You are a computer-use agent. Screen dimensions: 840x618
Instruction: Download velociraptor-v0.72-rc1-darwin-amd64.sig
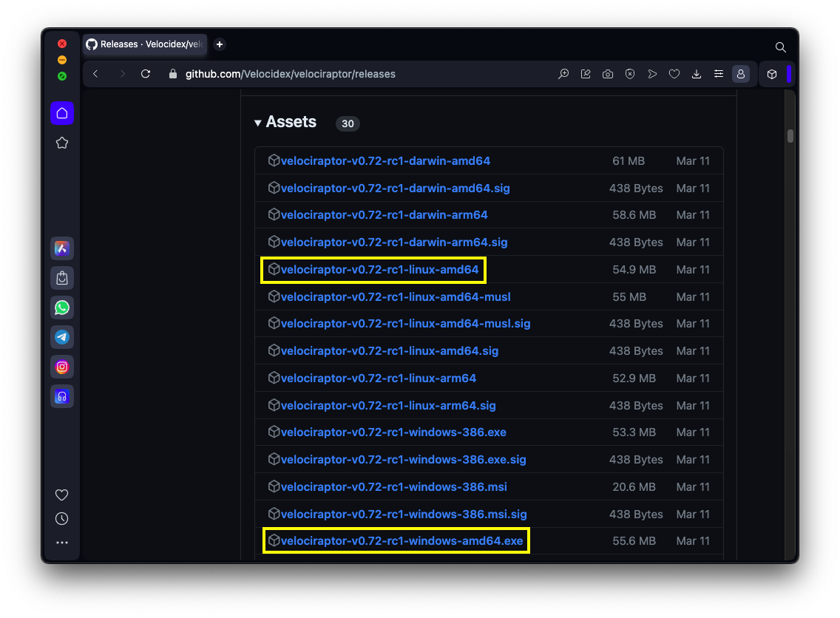(396, 188)
